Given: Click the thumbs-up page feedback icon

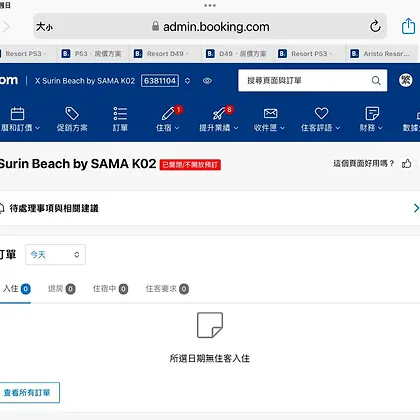Looking at the screenshot, I should pos(407,163).
